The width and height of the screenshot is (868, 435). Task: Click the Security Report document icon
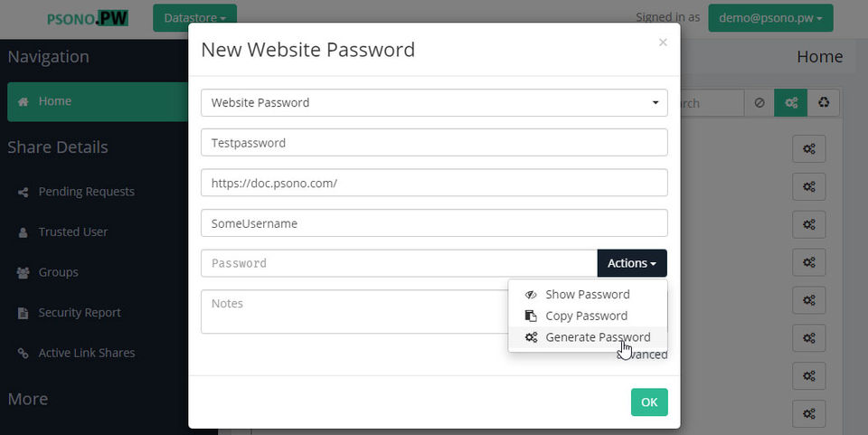23,313
